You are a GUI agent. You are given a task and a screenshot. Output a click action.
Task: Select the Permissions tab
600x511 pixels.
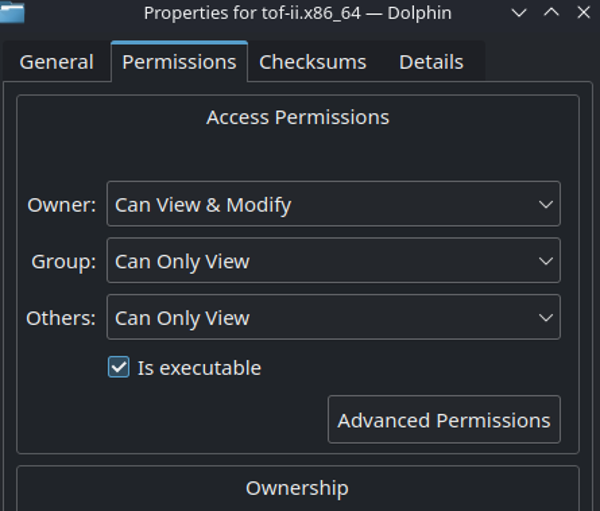179,62
